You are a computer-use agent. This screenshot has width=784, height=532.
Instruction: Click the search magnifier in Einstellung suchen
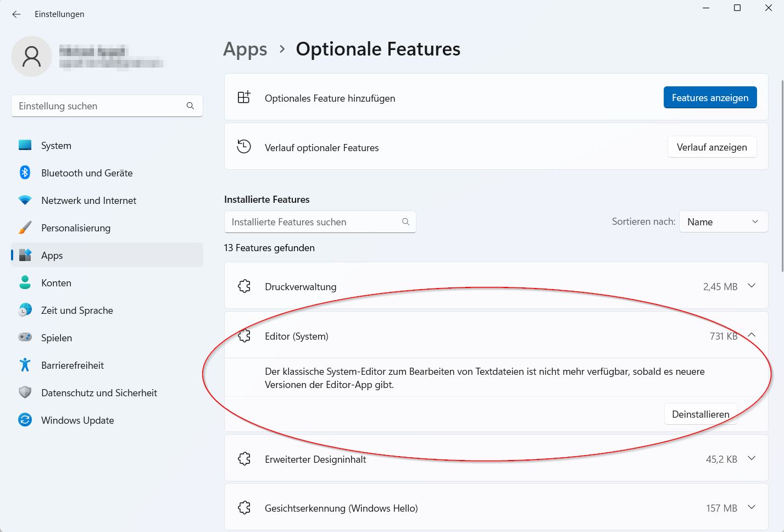pyautogui.click(x=190, y=106)
